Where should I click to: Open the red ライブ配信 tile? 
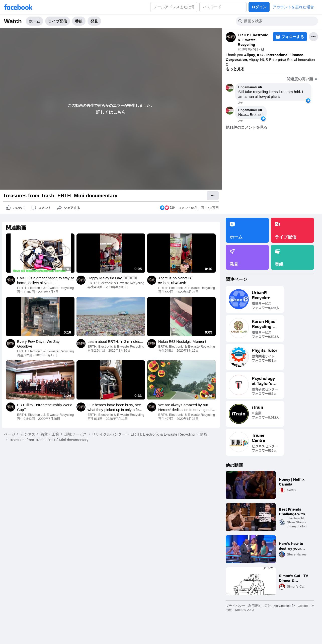[x=292, y=230]
